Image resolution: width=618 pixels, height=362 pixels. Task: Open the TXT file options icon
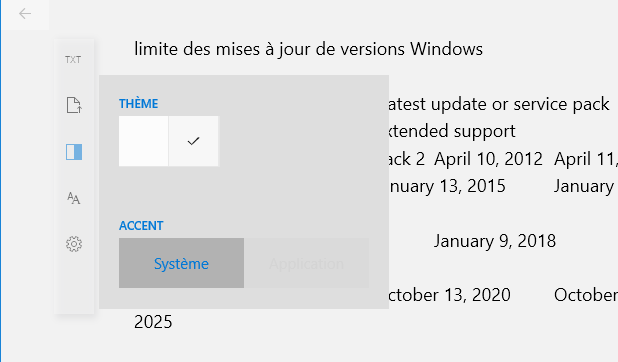(73, 60)
